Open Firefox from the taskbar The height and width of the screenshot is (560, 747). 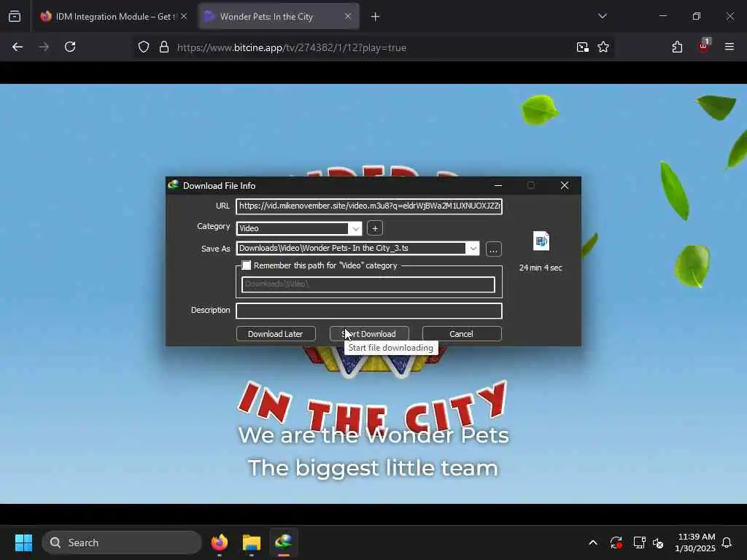coord(220,542)
